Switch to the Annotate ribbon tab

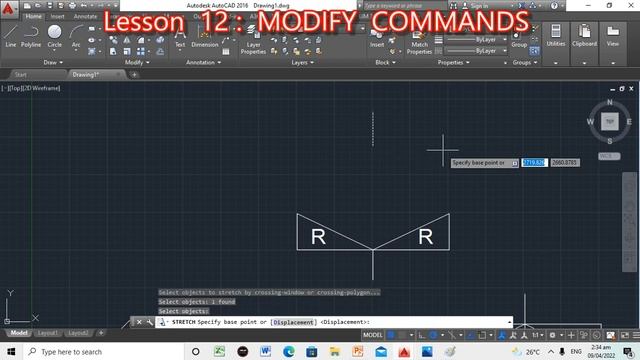(85, 16)
